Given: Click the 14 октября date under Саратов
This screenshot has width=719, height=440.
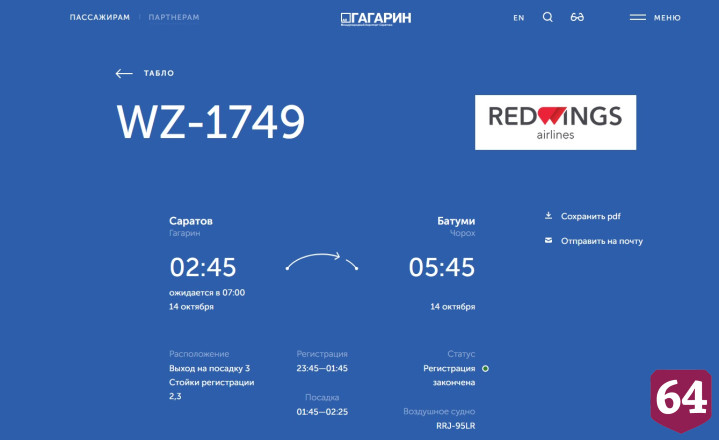Looking at the screenshot, I should (x=191, y=307).
